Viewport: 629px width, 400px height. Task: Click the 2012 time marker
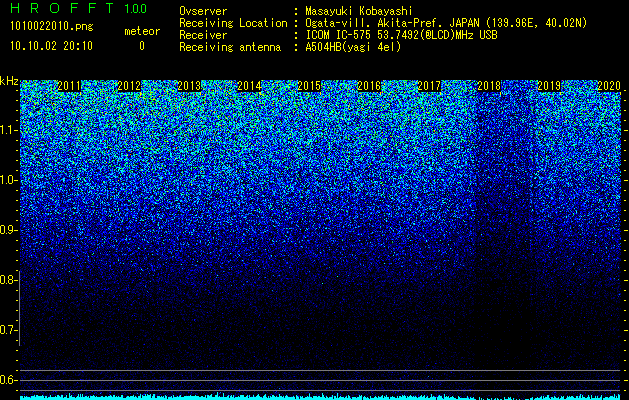tap(129, 86)
